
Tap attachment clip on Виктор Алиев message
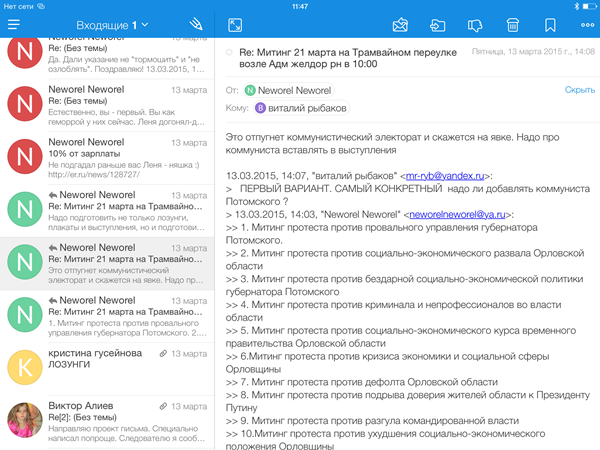tap(163, 406)
